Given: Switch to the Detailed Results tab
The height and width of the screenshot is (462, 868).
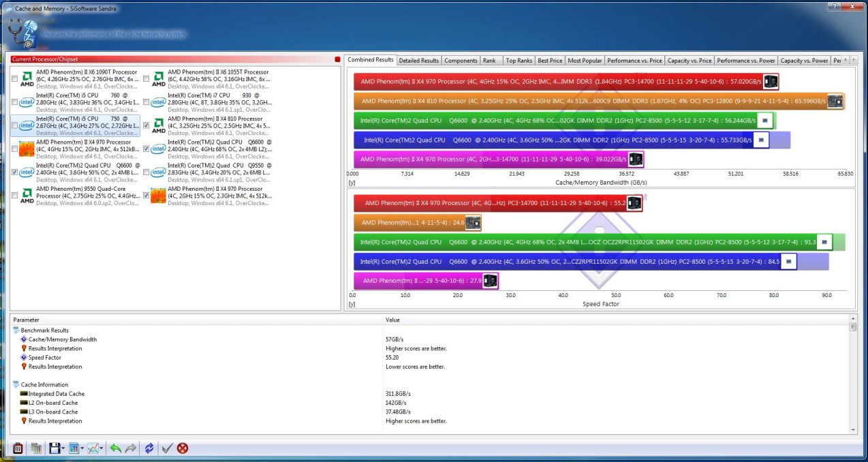Looking at the screenshot, I should tap(419, 61).
